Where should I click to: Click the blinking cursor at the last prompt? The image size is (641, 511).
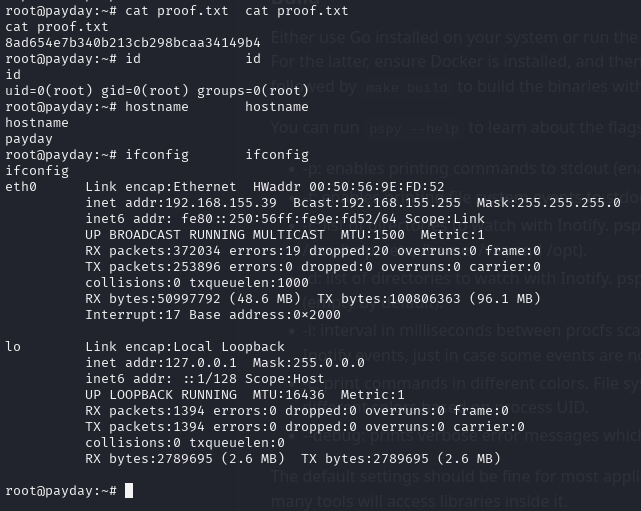[128, 490]
